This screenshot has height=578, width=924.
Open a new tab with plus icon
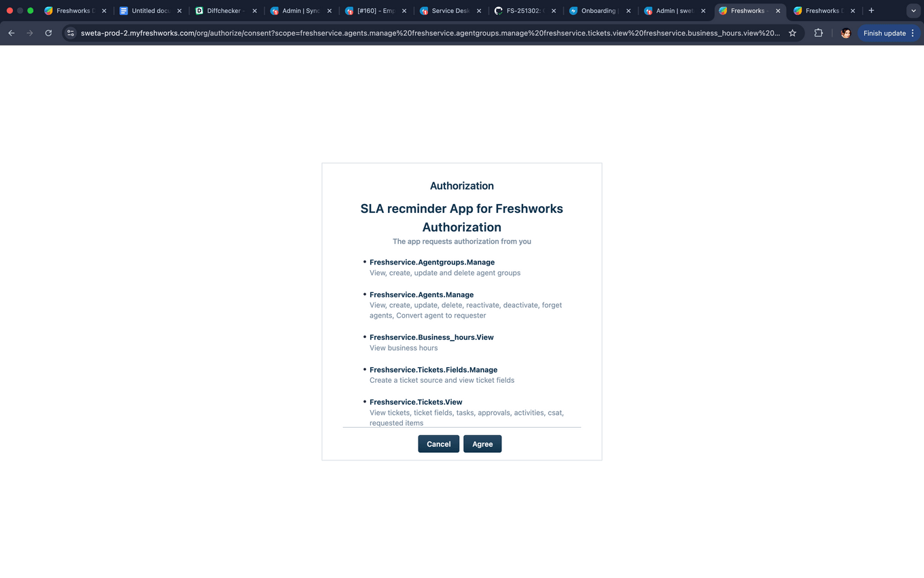[x=872, y=10]
